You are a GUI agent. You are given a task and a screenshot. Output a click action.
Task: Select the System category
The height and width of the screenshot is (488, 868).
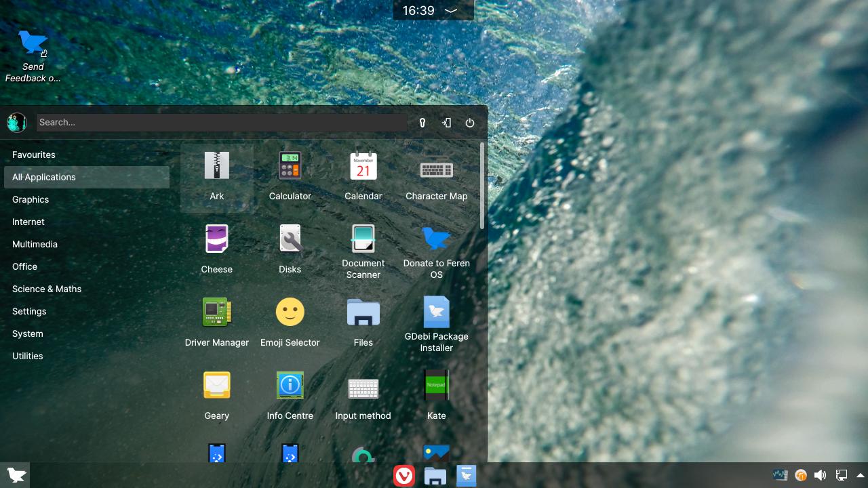click(87, 333)
